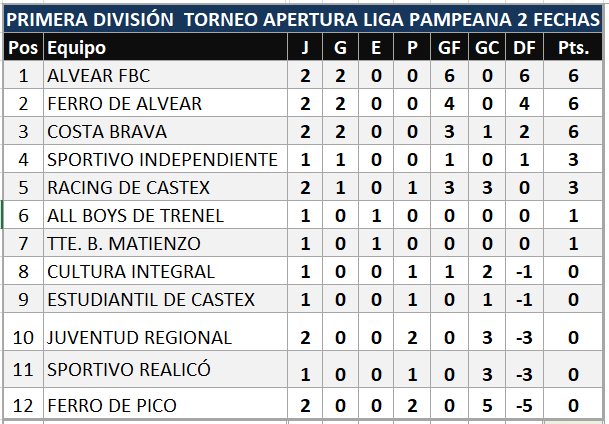Select the GF column header
The height and width of the screenshot is (424, 609).
(449, 48)
